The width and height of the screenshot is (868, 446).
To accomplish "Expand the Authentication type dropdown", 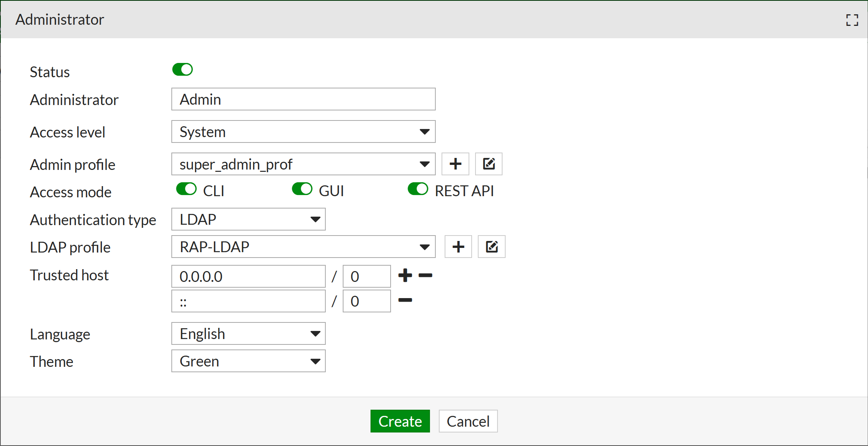I will click(x=248, y=219).
